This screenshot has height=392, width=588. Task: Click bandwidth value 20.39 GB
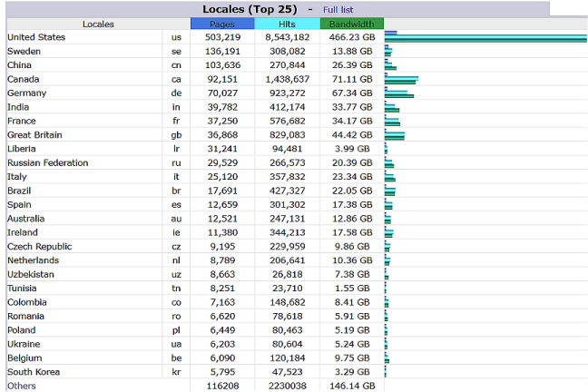(352, 162)
